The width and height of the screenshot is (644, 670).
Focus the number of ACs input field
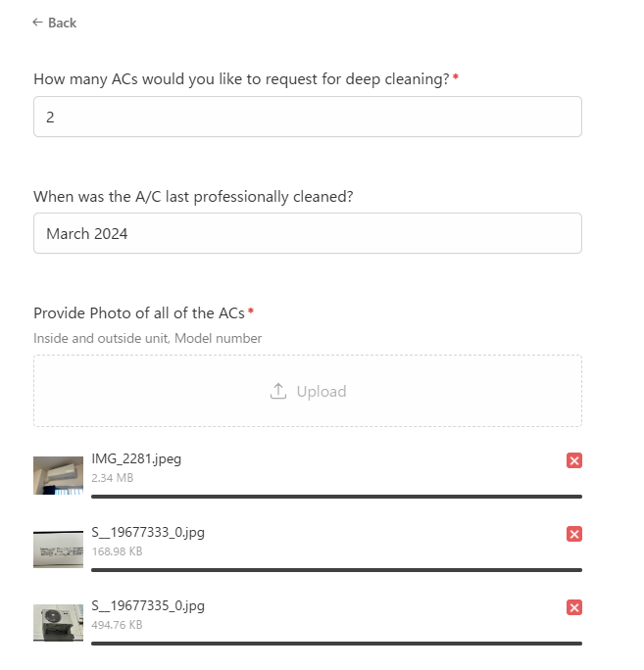[x=307, y=117]
